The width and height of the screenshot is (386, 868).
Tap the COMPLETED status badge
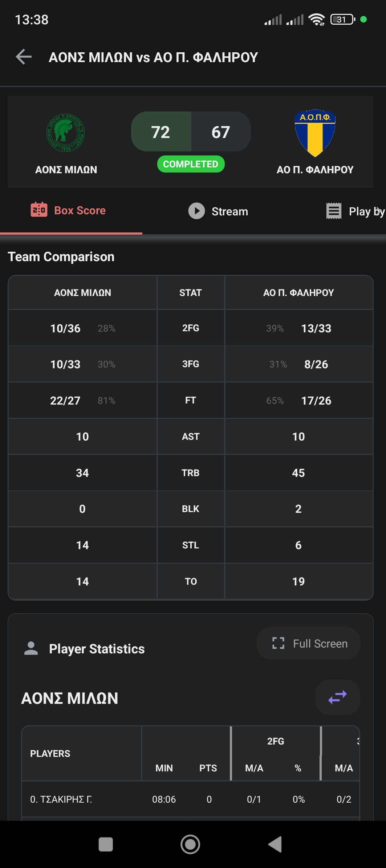coord(191,164)
